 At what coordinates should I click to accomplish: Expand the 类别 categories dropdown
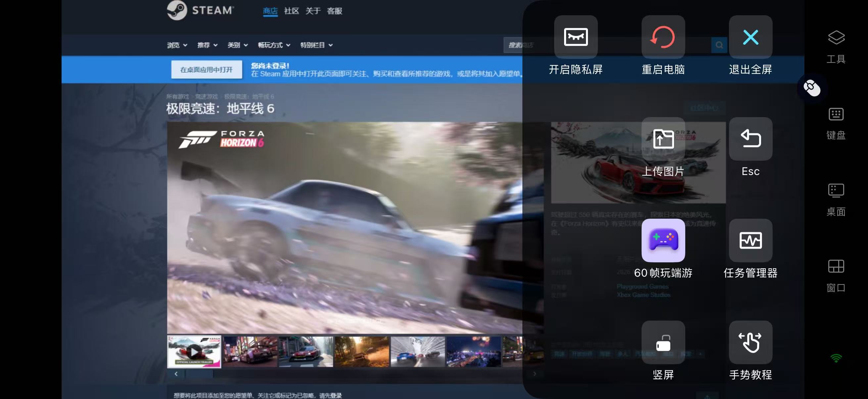238,45
